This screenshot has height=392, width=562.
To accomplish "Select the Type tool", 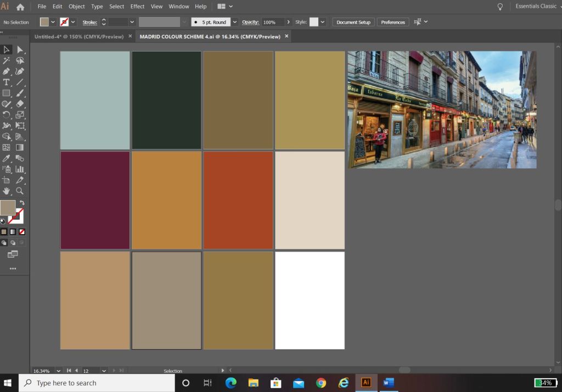I will point(7,82).
